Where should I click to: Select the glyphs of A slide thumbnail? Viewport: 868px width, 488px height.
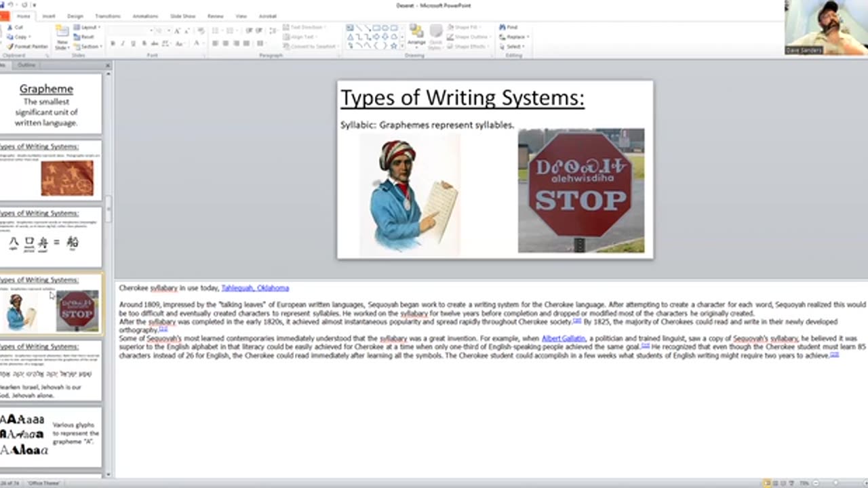(x=50, y=437)
